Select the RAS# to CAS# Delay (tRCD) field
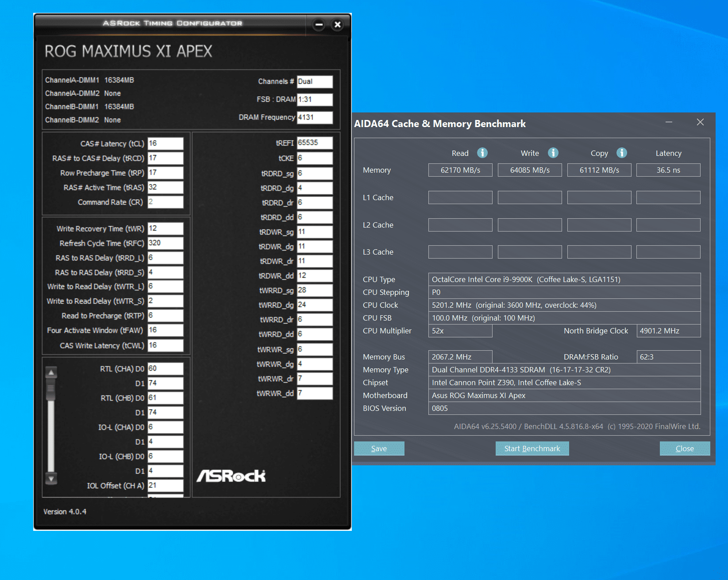This screenshot has width=728, height=580. click(166, 158)
